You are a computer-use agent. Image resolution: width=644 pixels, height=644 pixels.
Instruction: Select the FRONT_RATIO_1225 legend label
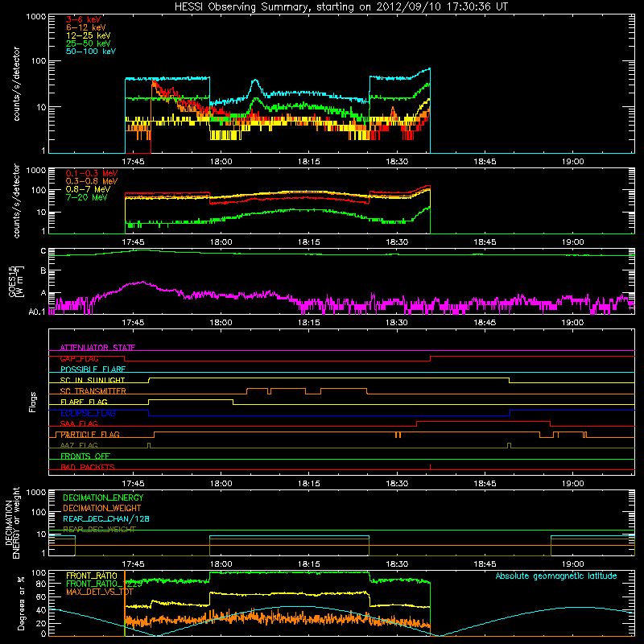pos(105,584)
